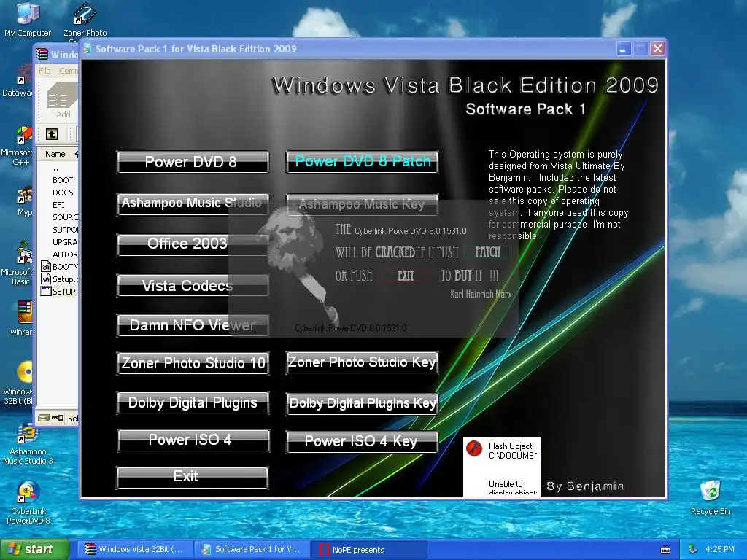Launch Ashampoo Music Studio 3 shortcut
Screen dimensions: 747x560
(28, 444)
